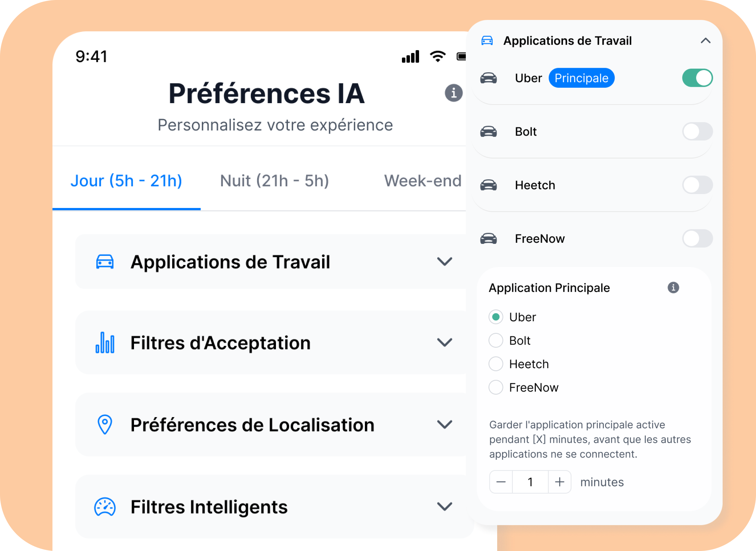
Task: Increase minutes with the plus button
Action: (x=559, y=482)
